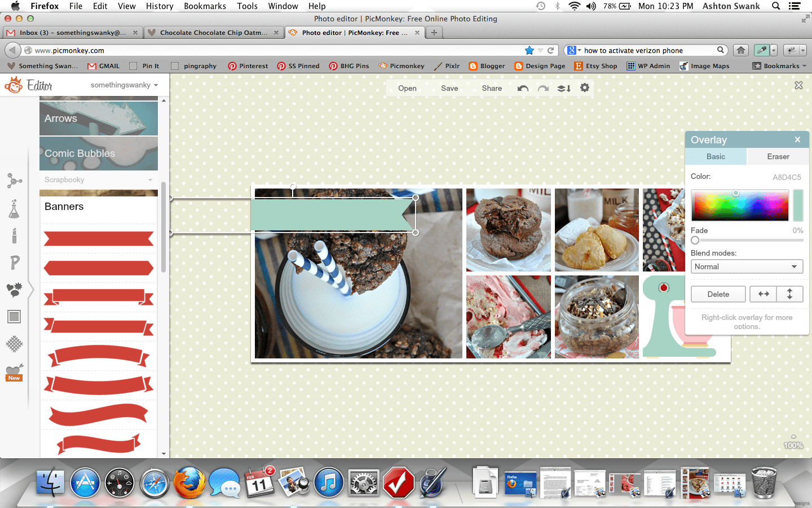Click the Fade slider handle

(x=695, y=240)
